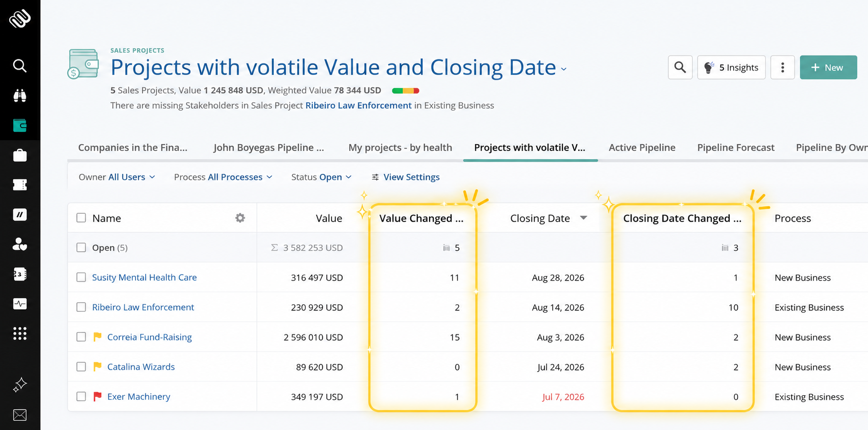This screenshot has width=868, height=430.
Task: Open the three-dot more options menu
Action: click(x=782, y=67)
